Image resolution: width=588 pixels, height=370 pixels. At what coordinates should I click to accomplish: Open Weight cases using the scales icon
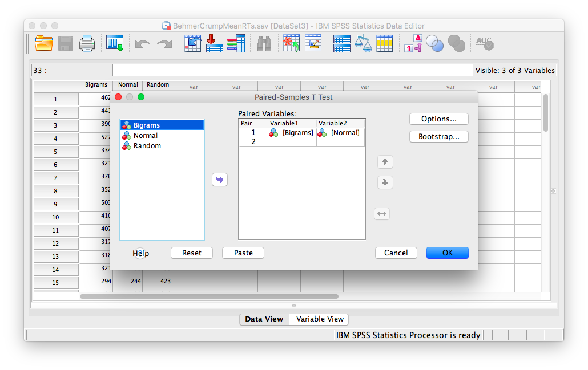coord(363,43)
